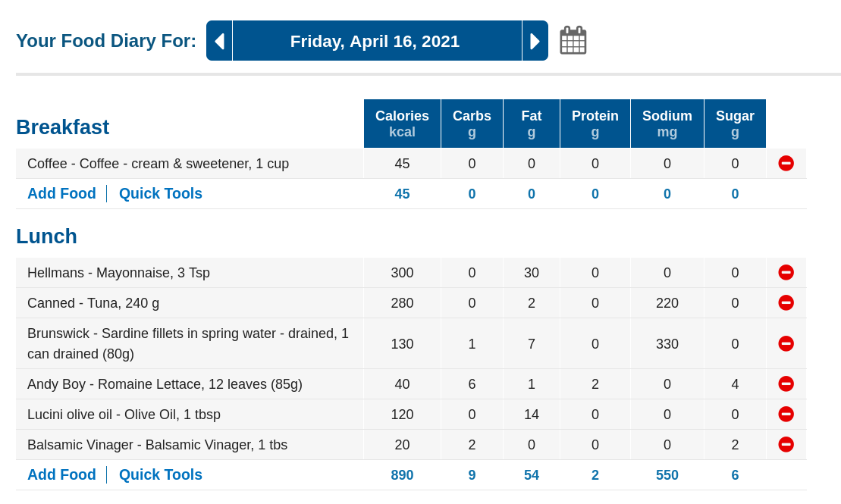Screen dimensions: 841x504
Task: Open the calendar date picker icon
Action: tap(573, 40)
